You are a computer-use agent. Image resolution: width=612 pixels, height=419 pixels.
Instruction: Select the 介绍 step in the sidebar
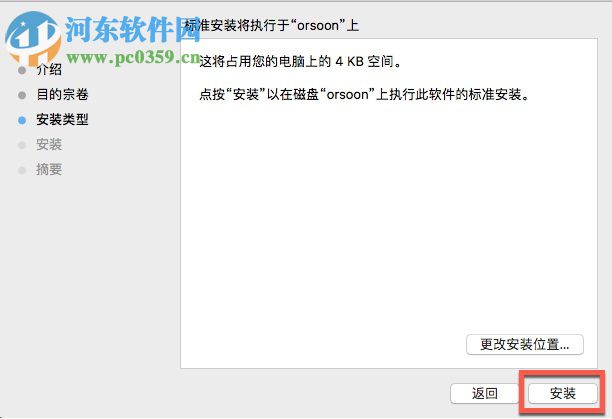(x=49, y=70)
